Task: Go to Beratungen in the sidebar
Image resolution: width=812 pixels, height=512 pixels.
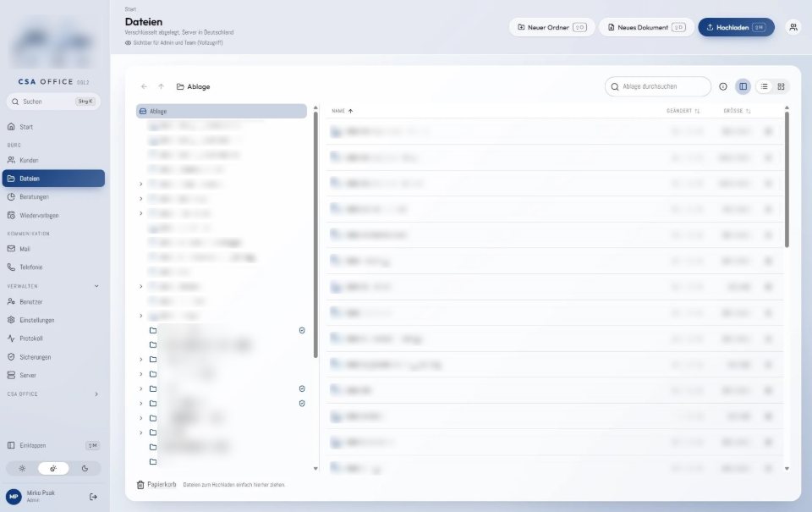Action: coord(53,197)
